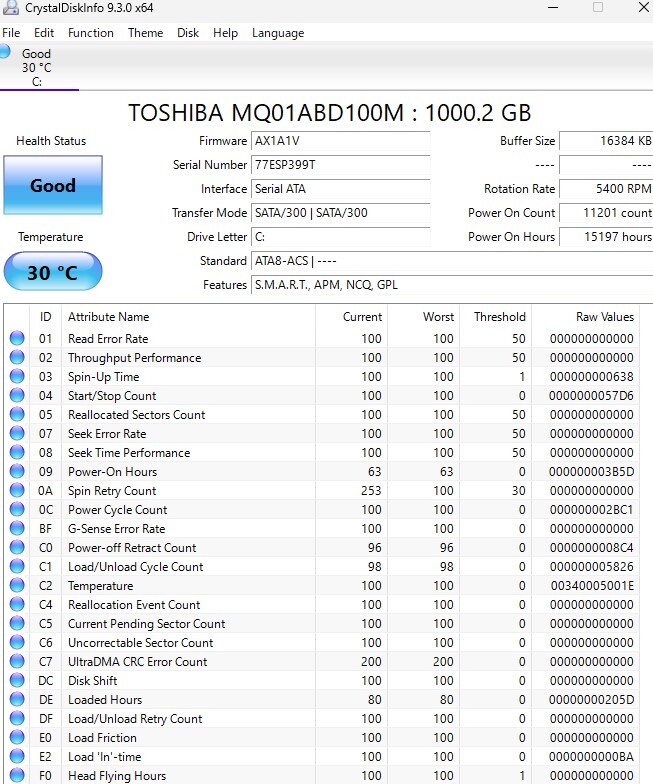Click the status orb for Uncorrectable Sector Count
The image size is (653, 784).
[17, 642]
